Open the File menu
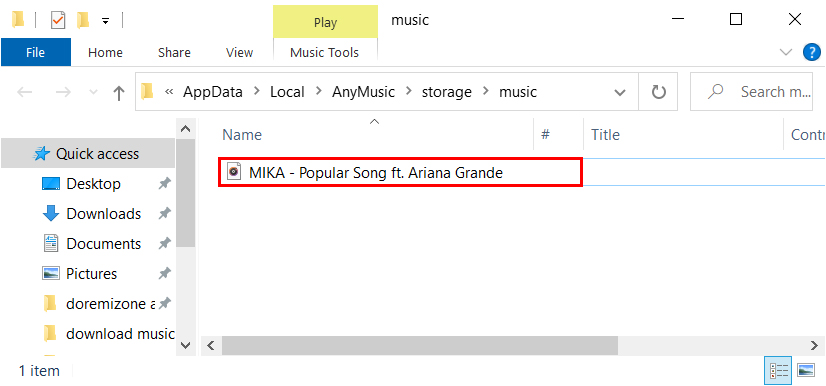 36,53
